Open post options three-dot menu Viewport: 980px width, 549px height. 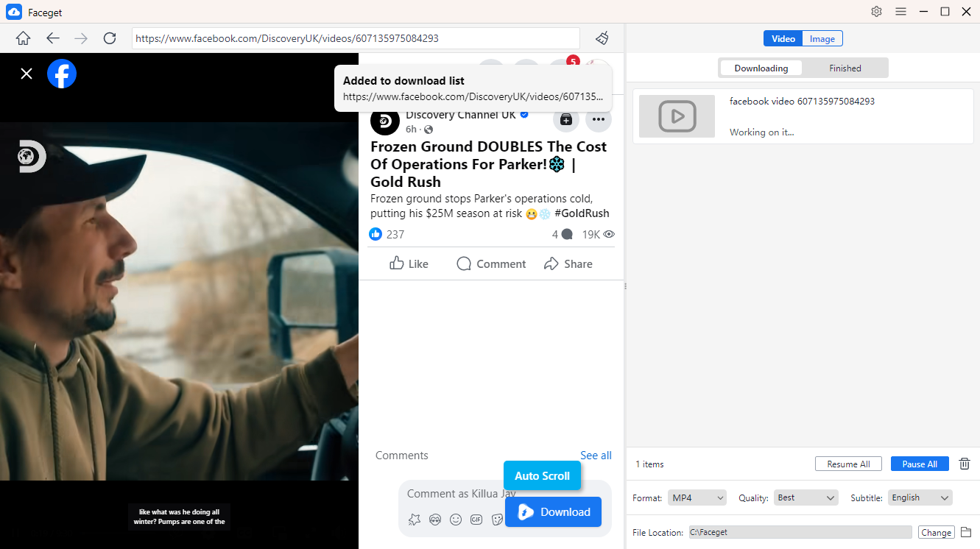[599, 119]
